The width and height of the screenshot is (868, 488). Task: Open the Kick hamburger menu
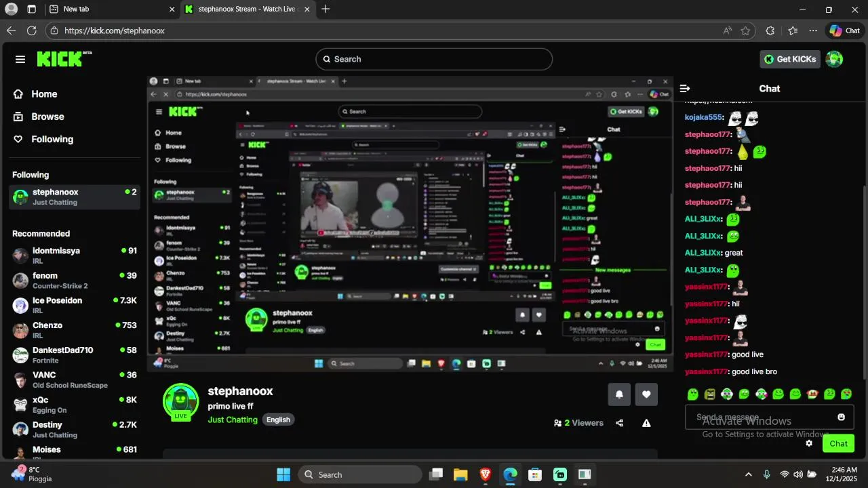coord(20,60)
